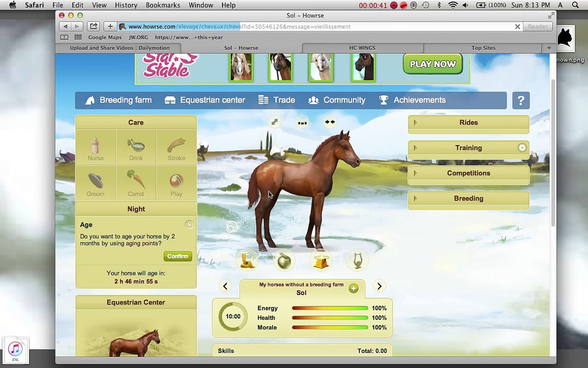Click Add bookmark plus toolbar button
The width and height of the screenshot is (588, 368).
[110, 26]
